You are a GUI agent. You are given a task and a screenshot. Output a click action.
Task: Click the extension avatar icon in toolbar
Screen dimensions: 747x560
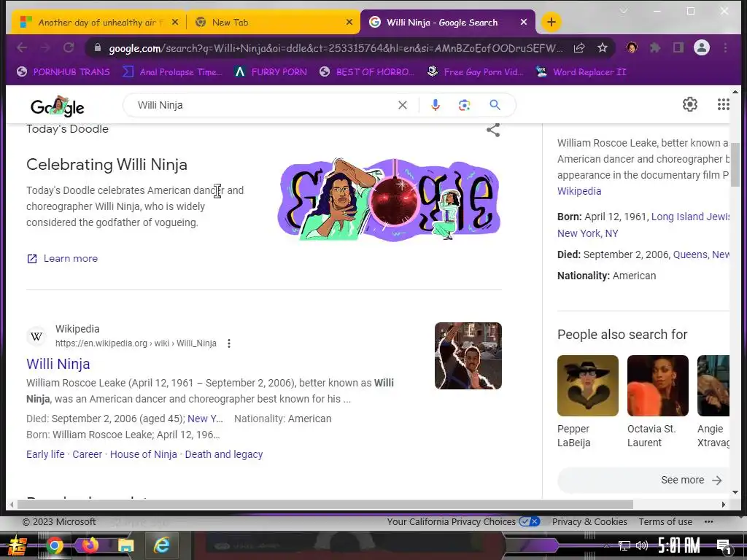click(x=632, y=47)
